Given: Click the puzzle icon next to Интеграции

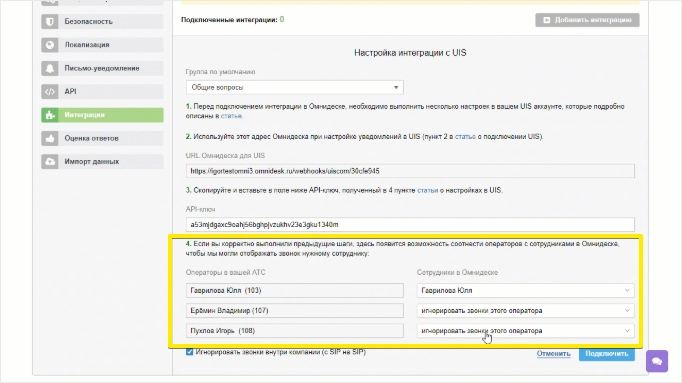Looking at the screenshot, I should pyautogui.click(x=50, y=115).
